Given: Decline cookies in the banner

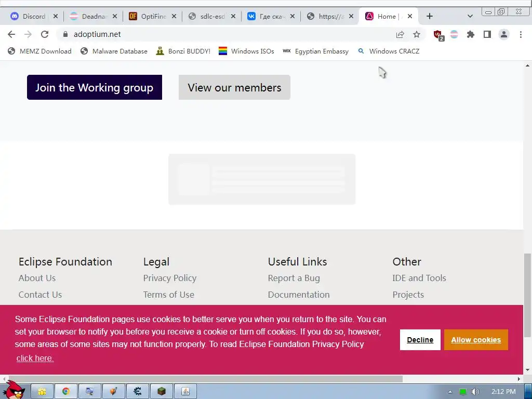Looking at the screenshot, I should tap(420, 340).
